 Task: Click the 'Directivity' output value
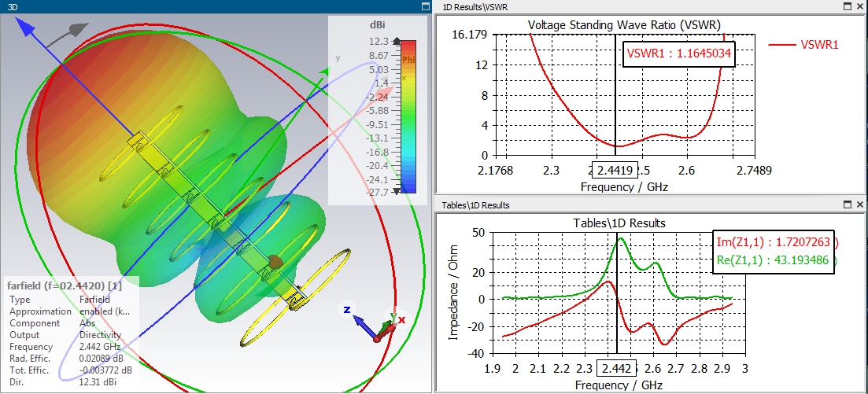pyautogui.click(x=101, y=335)
